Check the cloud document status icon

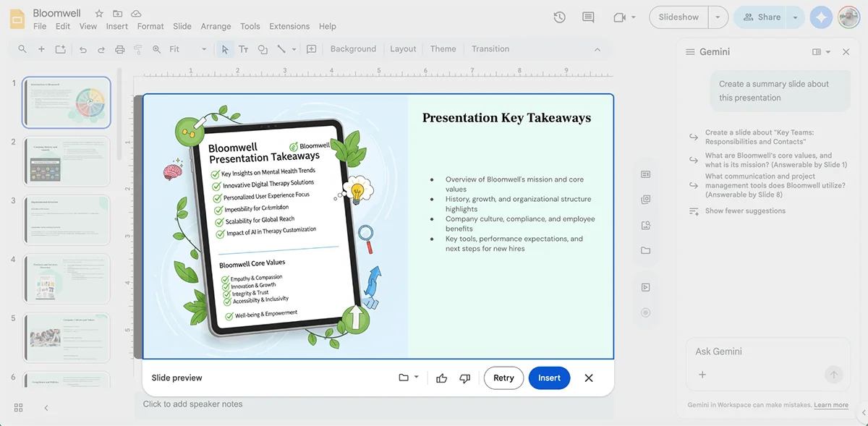click(x=136, y=14)
